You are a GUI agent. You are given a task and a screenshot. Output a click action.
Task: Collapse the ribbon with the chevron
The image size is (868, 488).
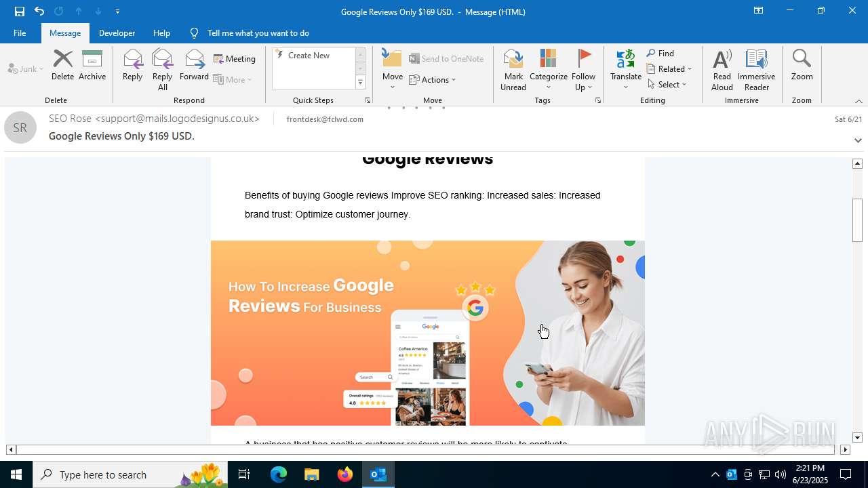coord(859,101)
